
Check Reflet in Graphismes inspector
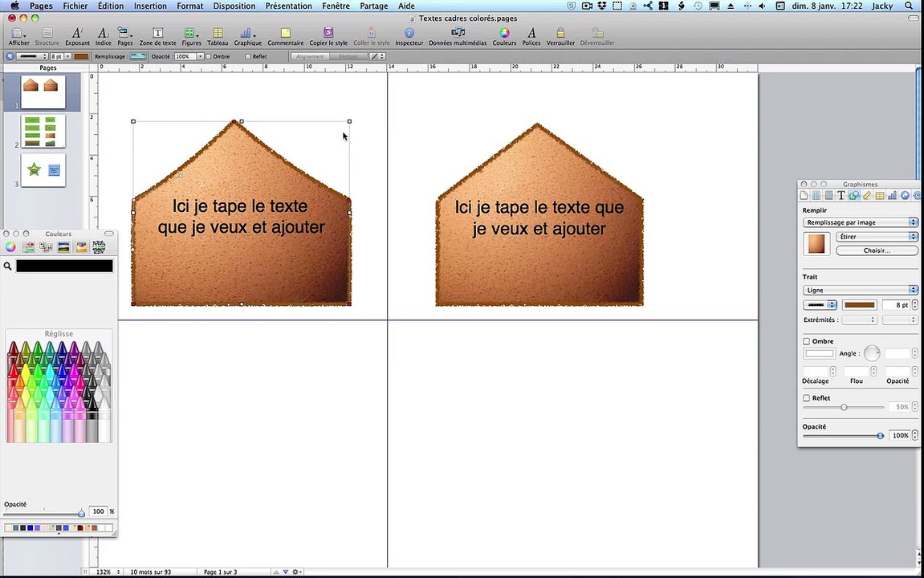(x=806, y=398)
